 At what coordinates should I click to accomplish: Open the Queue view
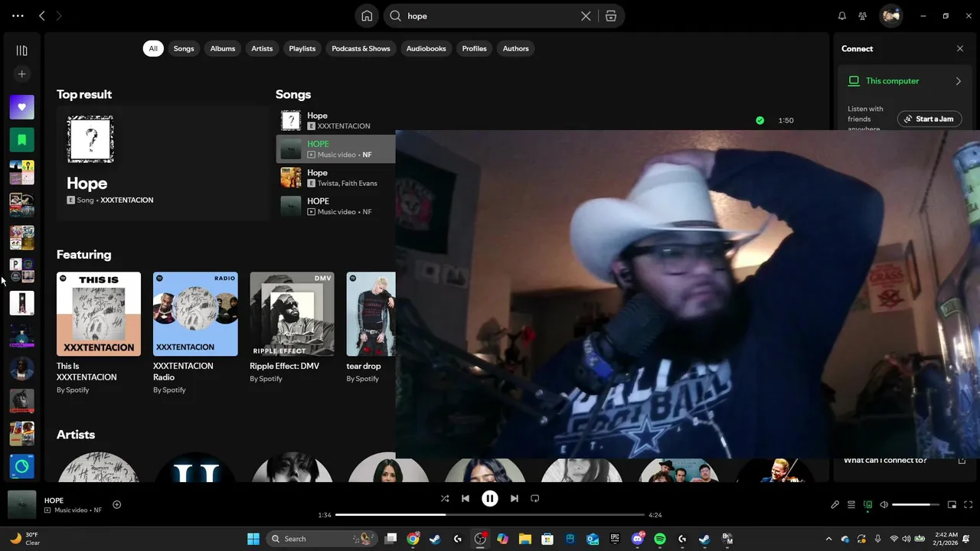coord(851,505)
